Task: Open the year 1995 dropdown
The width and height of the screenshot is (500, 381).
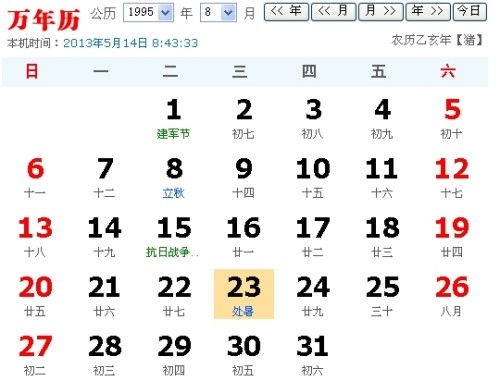Action: 148,13
